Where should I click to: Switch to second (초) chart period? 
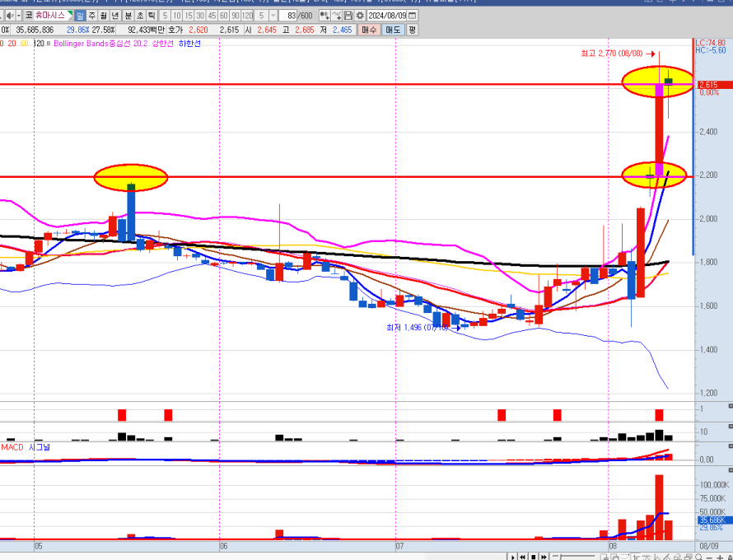[x=140, y=16]
